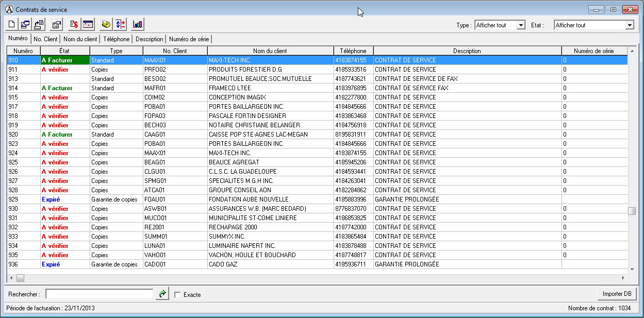
Task: Click the export contract icon
Action: click(38, 24)
